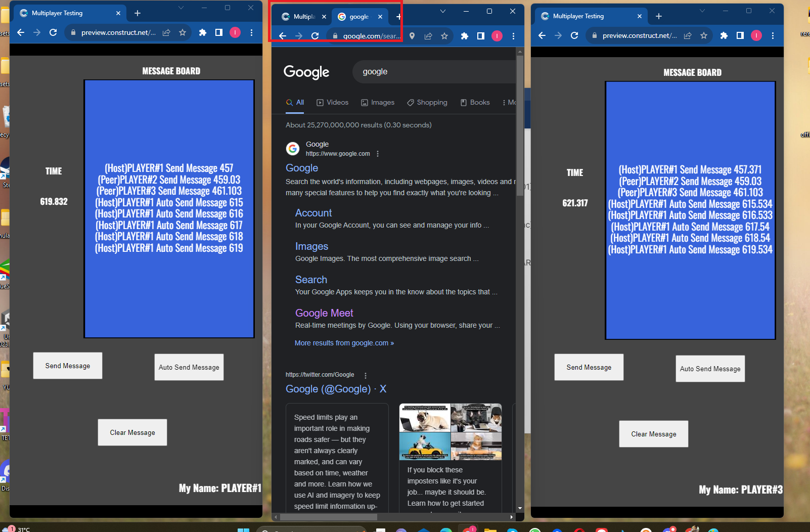Screen dimensions: 810x532
Task: Reload page in right PLAYER#3 window
Action: coord(574,35)
